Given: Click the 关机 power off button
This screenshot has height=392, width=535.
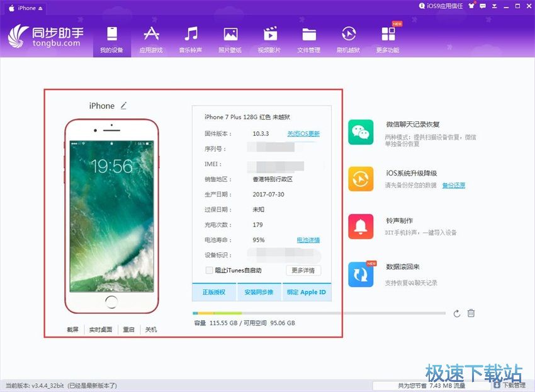Looking at the screenshot, I should (151, 330).
